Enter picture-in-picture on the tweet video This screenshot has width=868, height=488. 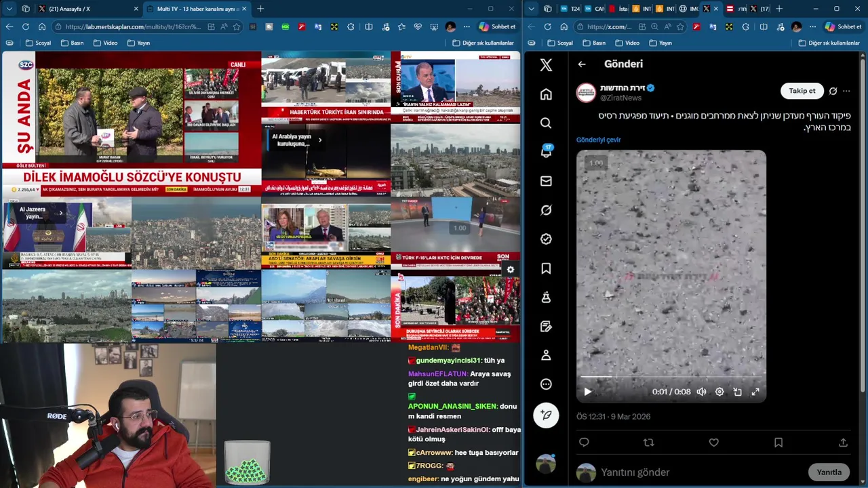737,392
